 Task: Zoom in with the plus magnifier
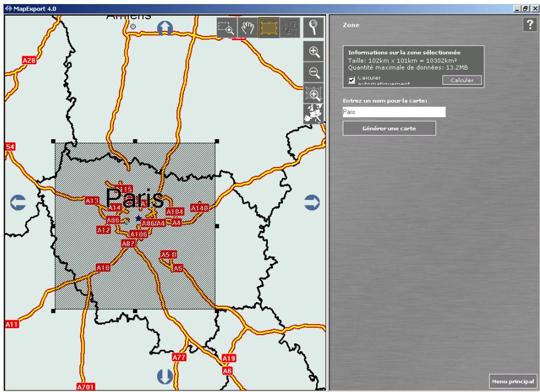tap(314, 52)
